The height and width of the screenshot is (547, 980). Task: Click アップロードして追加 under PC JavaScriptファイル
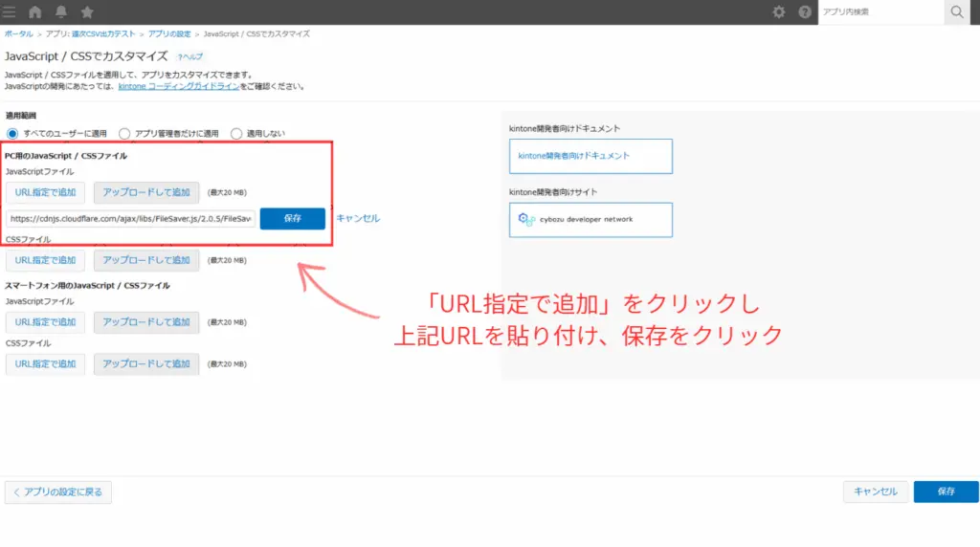(146, 192)
